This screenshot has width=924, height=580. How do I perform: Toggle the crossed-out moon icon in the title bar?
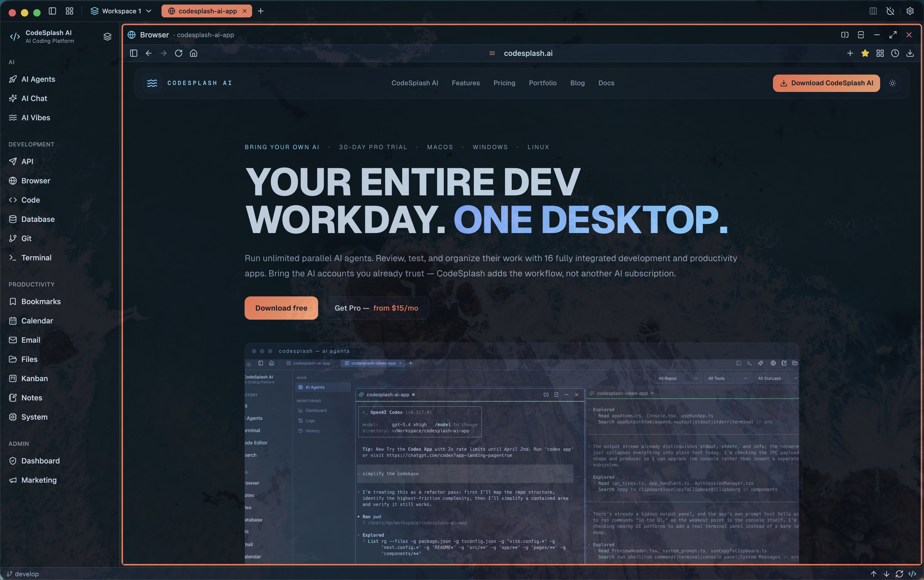pos(890,11)
